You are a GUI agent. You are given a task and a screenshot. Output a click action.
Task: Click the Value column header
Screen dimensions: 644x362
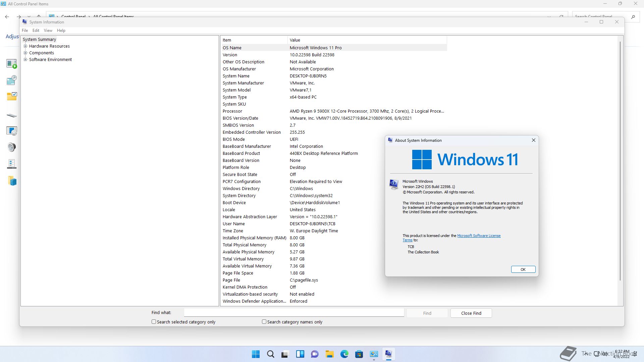point(367,40)
